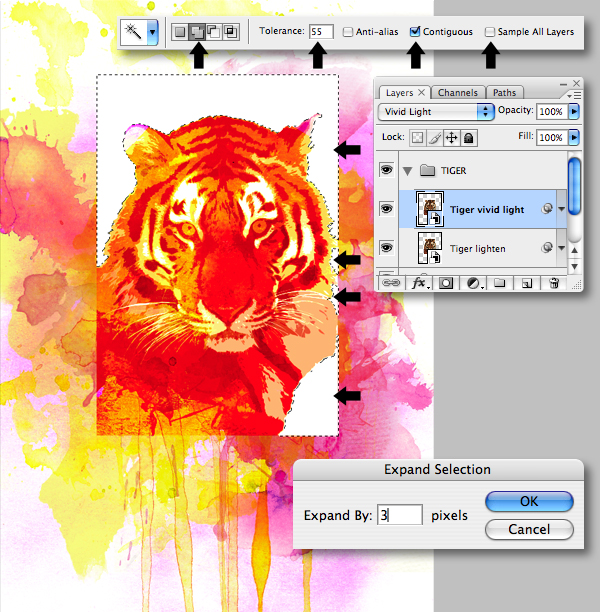Switch to the Paths tab
The height and width of the screenshot is (612, 600).
tap(504, 93)
